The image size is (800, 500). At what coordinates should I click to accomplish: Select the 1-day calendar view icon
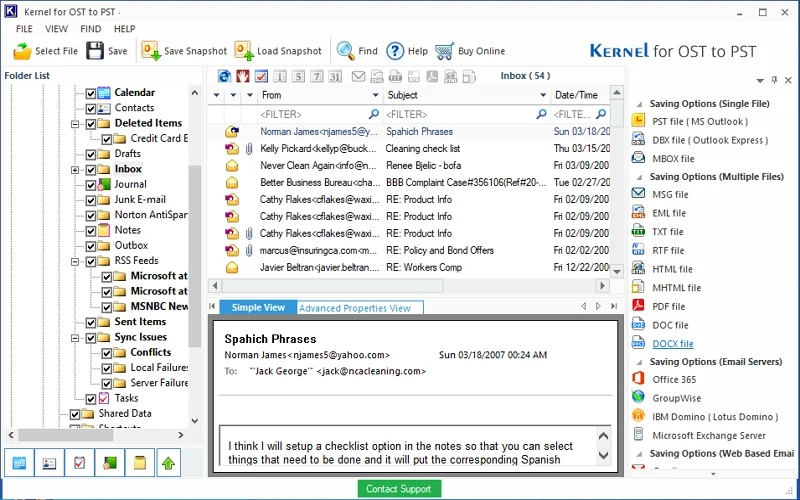[x=280, y=77]
